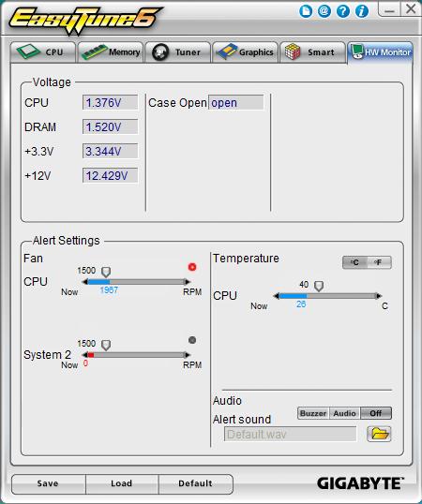422x504 pixels.
Task: Open the Tuner tab
Action: pyautogui.click(x=178, y=52)
